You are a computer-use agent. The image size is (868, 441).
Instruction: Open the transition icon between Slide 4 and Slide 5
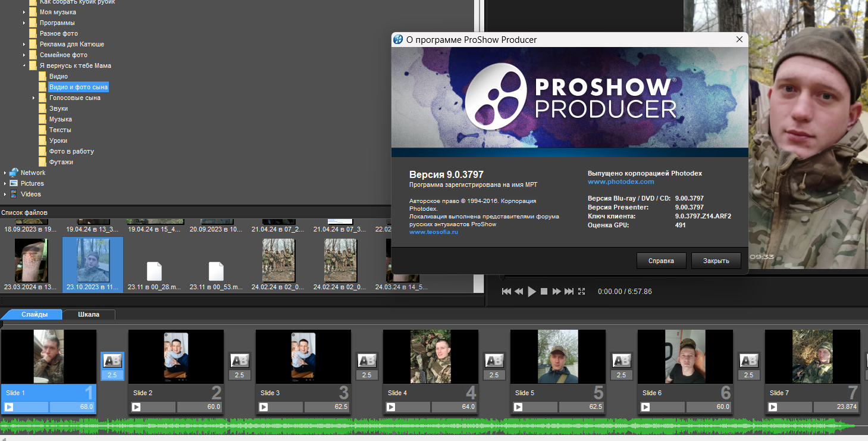tap(494, 361)
